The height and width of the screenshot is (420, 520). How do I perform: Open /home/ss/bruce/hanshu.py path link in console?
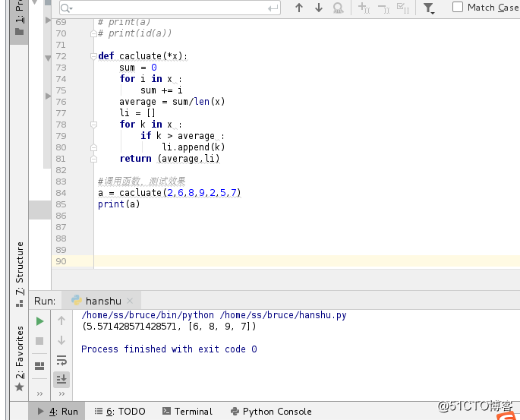click(283, 315)
